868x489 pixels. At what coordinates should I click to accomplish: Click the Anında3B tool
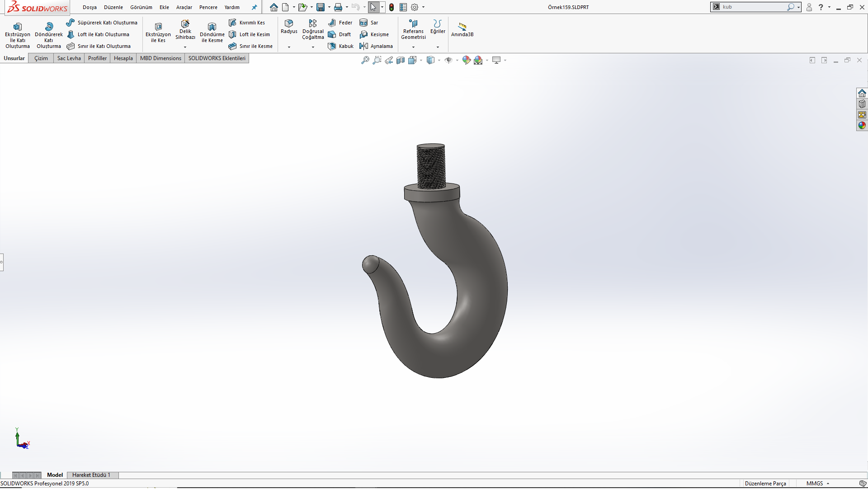coord(462,29)
